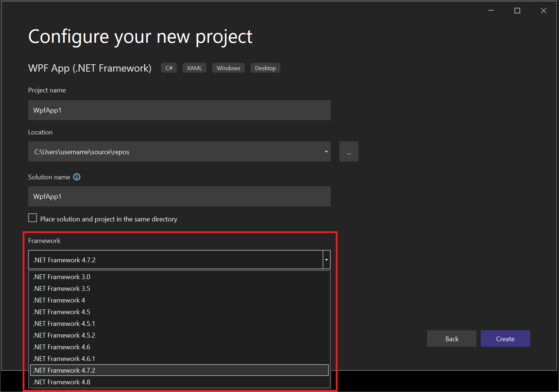Screen dimensions: 559x392
Task: Minimize the dialog window
Action: (491, 11)
